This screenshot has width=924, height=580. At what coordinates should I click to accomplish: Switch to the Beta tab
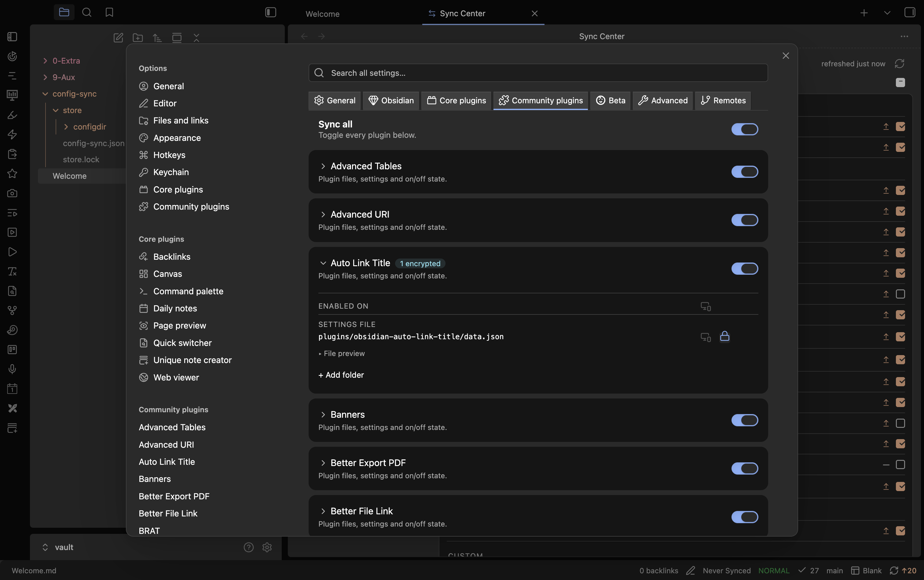pyautogui.click(x=610, y=101)
